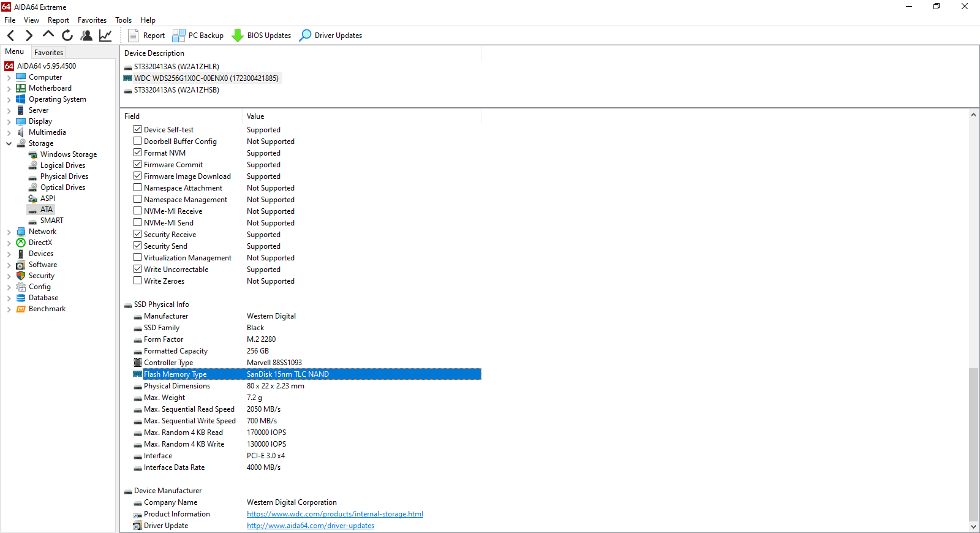Toggle the NVMe-MI Receive checkbox
Image resolution: width=980 pixels, height=533 pixels.
(138, 211)
